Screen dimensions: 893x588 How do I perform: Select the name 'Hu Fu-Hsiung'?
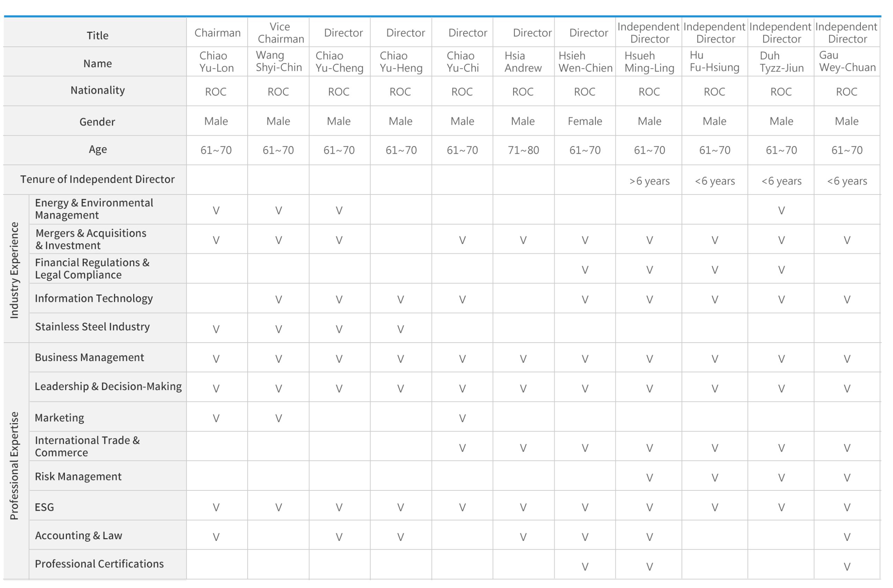pyautogui.click(x=714, y=61)
